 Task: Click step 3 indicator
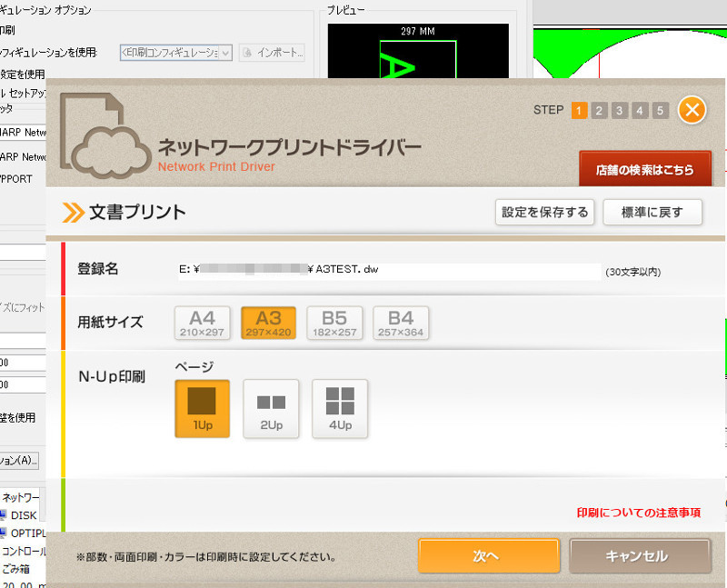point(620,111)
